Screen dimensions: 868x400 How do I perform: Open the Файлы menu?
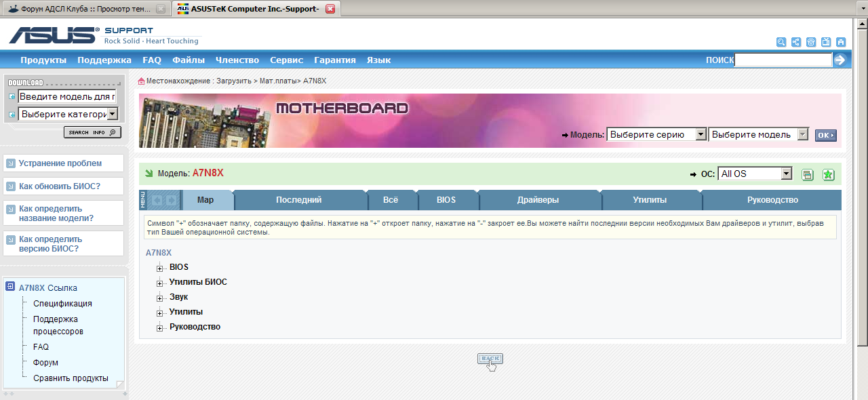click(x=189, y=60)
